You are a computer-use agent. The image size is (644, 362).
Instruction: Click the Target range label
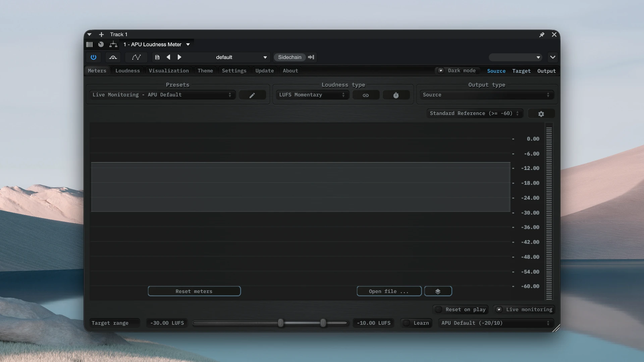[110, 323]
